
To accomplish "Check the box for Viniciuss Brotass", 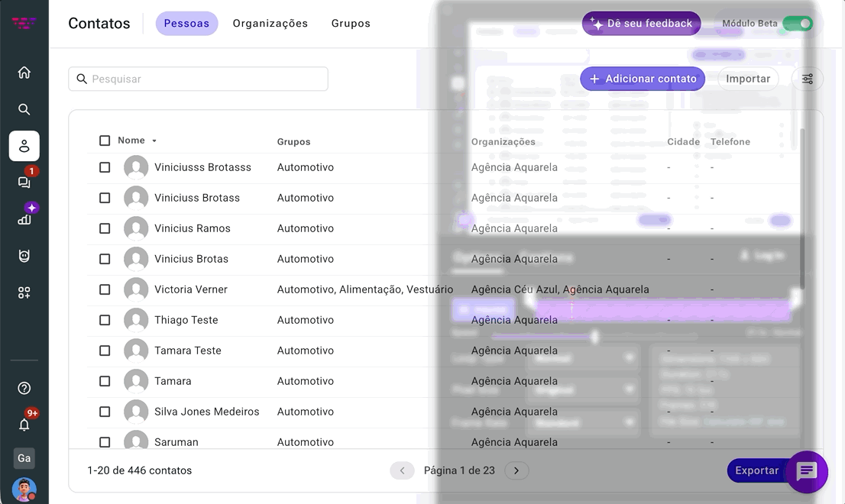I will (105, 198).
